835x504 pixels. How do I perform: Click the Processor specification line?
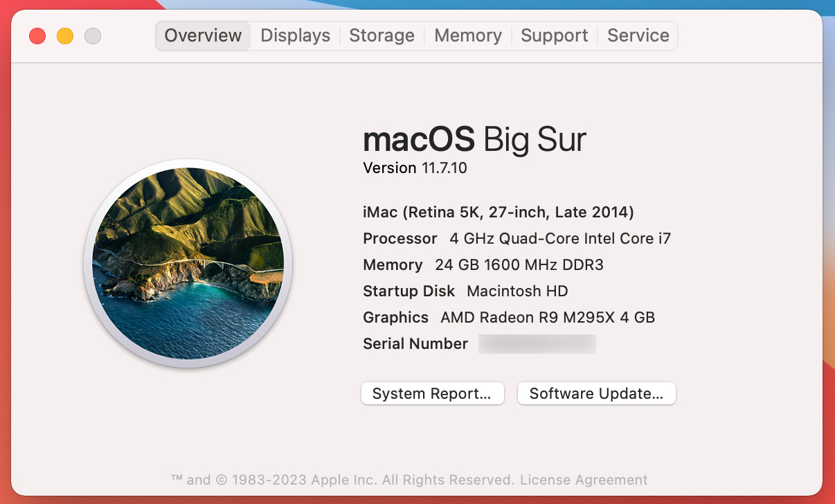click(x=517, y=239)
